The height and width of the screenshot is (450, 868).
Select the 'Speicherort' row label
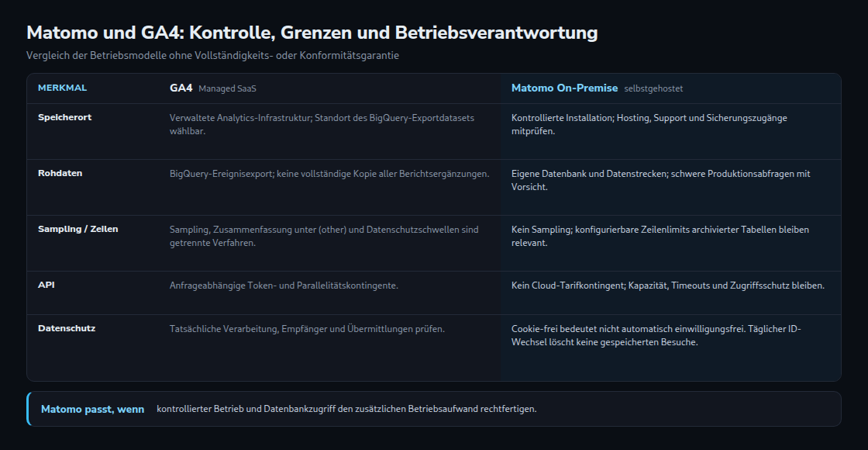click(65, 117)
